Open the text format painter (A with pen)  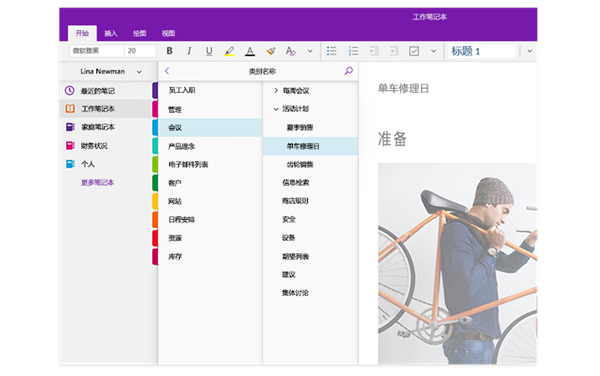point(290,51)
